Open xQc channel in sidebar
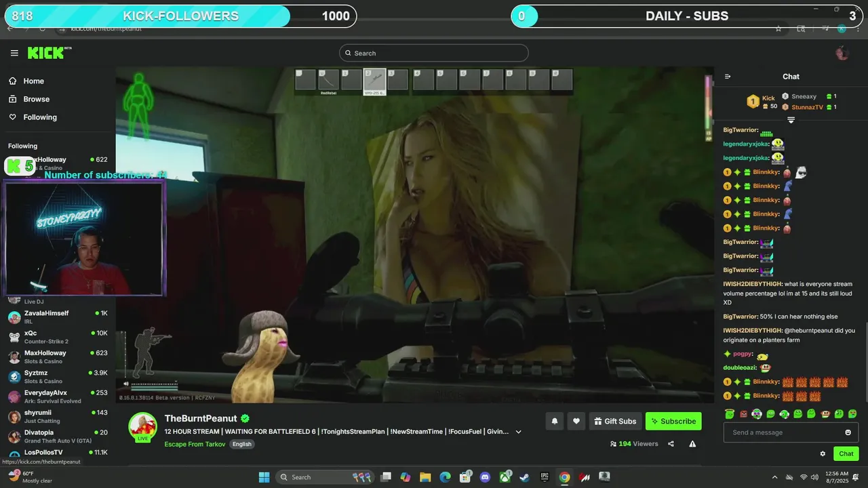This screenshot has height=488, width=868. 58,337
